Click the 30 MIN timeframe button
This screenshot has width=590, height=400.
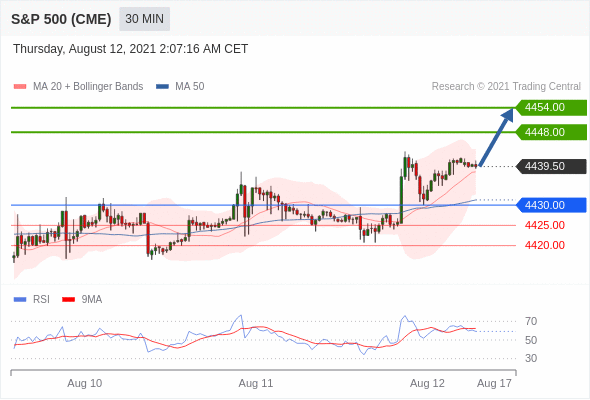[x=144, y=19]
